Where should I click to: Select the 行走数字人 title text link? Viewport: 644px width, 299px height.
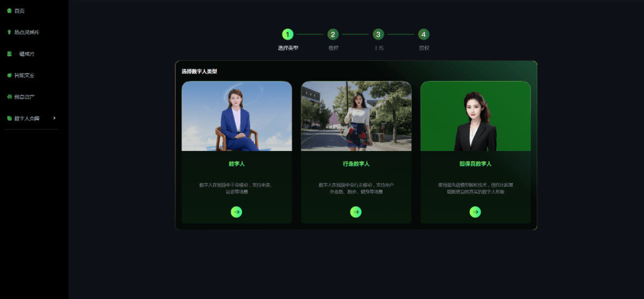click(356, 164)
